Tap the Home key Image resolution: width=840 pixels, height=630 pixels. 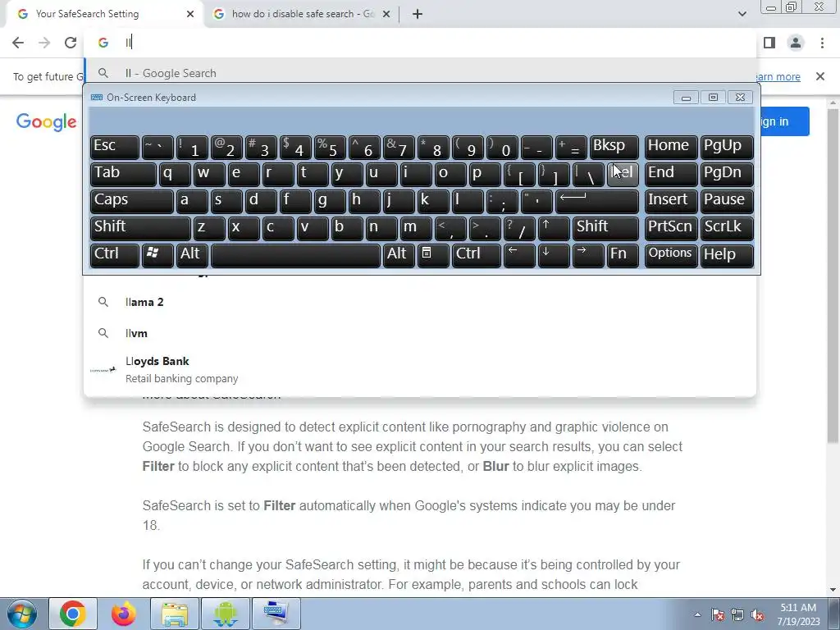pyautogui.click(x=671, y=146)
